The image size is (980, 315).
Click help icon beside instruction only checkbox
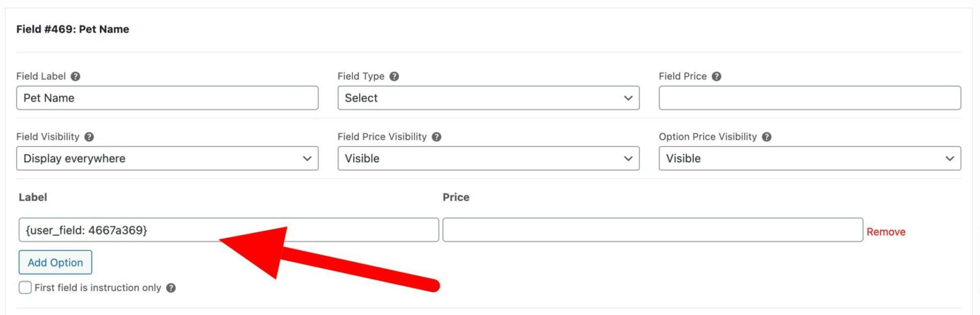[171, 288]
